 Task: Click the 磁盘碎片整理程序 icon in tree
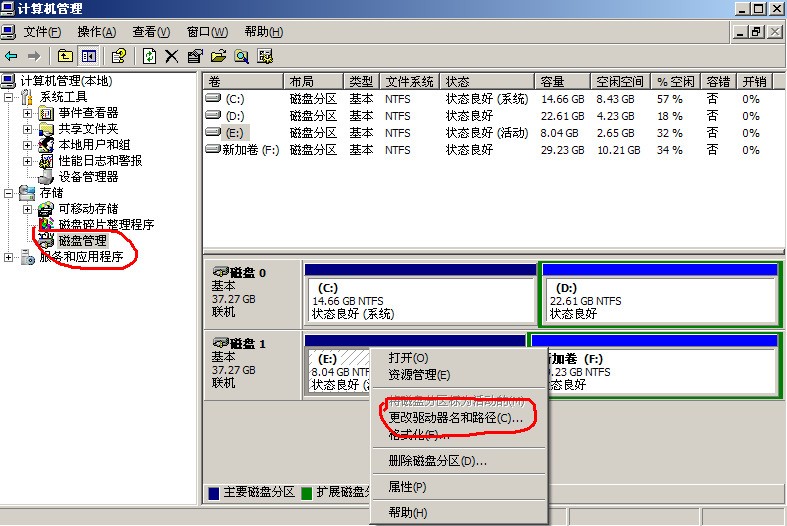click(x=46, y=223)
